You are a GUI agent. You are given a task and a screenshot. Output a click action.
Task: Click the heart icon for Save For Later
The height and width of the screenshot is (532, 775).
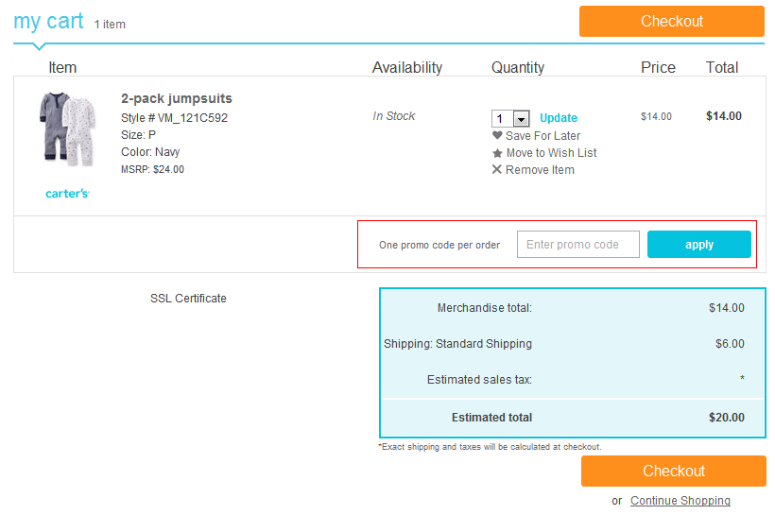click(x=497, y=135)
